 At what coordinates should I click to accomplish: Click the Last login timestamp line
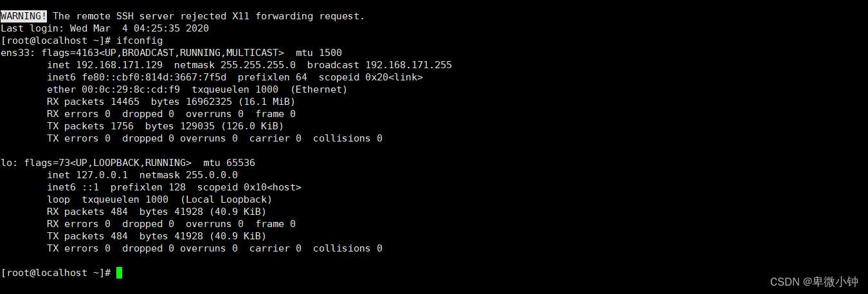point(105,28)
